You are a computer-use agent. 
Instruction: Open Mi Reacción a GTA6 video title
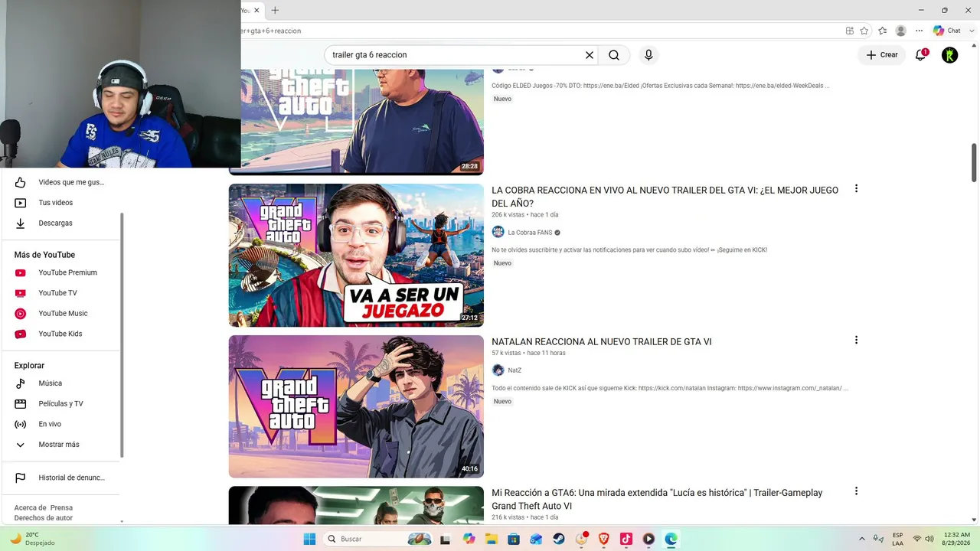pyautogui.click(x=657, y=499)
